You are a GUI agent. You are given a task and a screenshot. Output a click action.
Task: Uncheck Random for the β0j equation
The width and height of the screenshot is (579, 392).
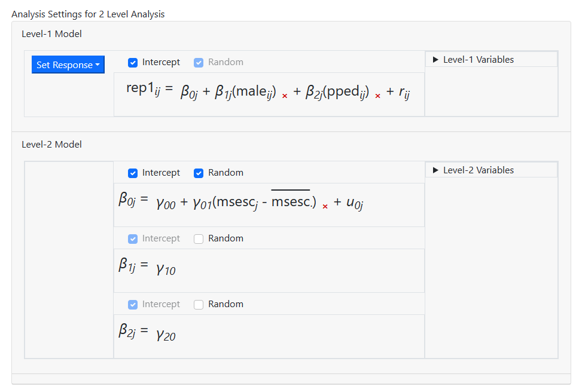coord(199,173)
